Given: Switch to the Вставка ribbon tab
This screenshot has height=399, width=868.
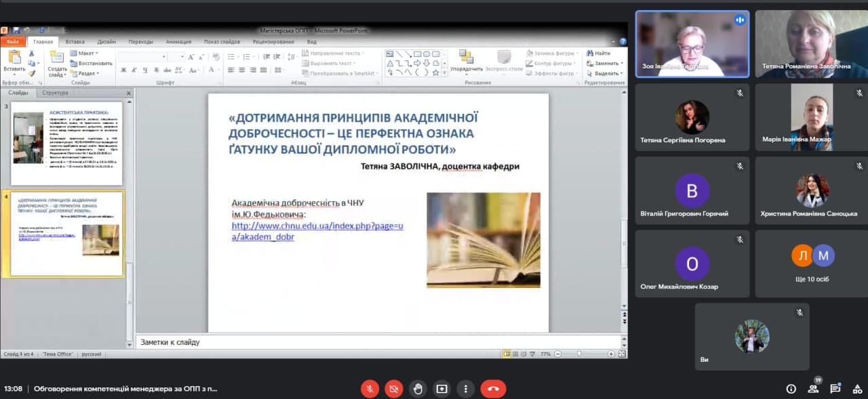Looking at the screenshot, I should 75,41.
